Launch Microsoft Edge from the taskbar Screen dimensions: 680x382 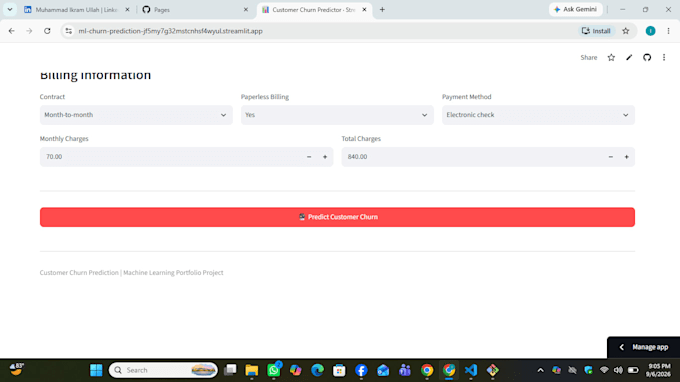[x=317, y=370]
